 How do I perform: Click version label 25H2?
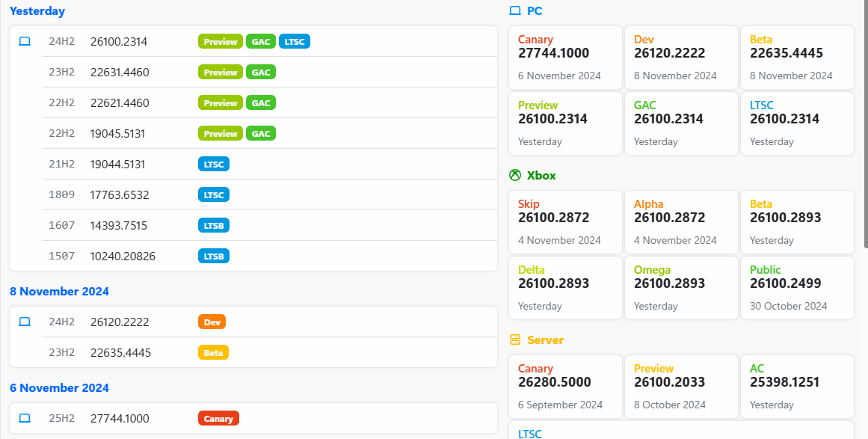click(61, 419)
